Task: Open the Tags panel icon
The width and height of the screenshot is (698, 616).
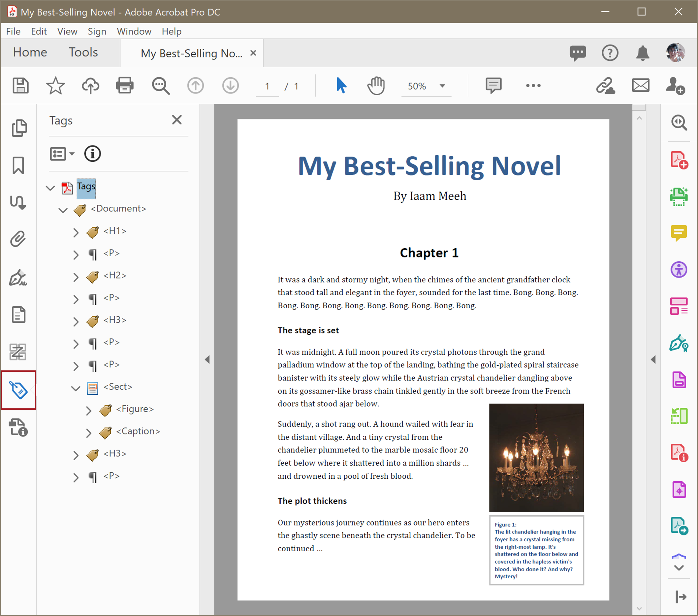Action: pos(18,390)
